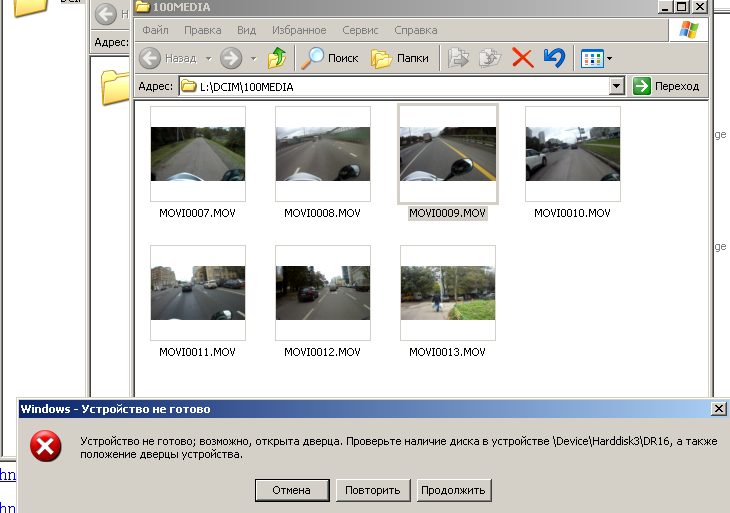Click the Назад (Back) arrow icon
Screen dimensions: 730x513
pyautogui.click(x=150, y=58)
